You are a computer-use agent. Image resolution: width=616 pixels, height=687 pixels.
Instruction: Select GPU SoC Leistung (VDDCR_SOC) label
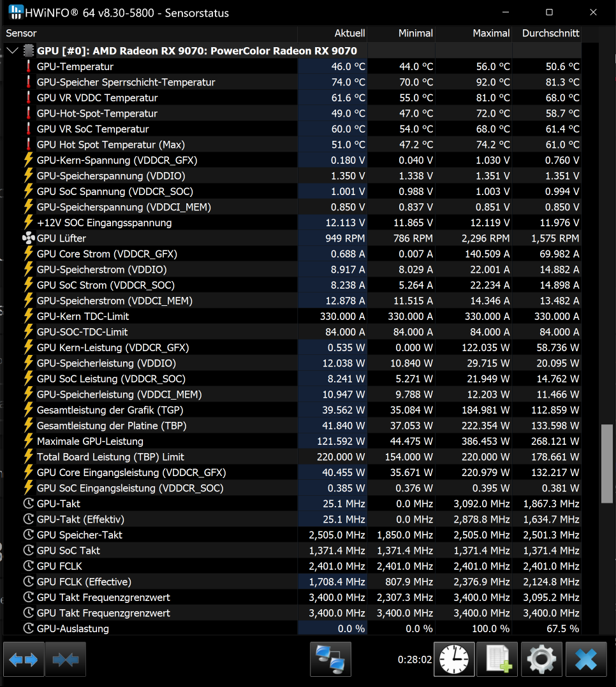[x=111, y=379]
